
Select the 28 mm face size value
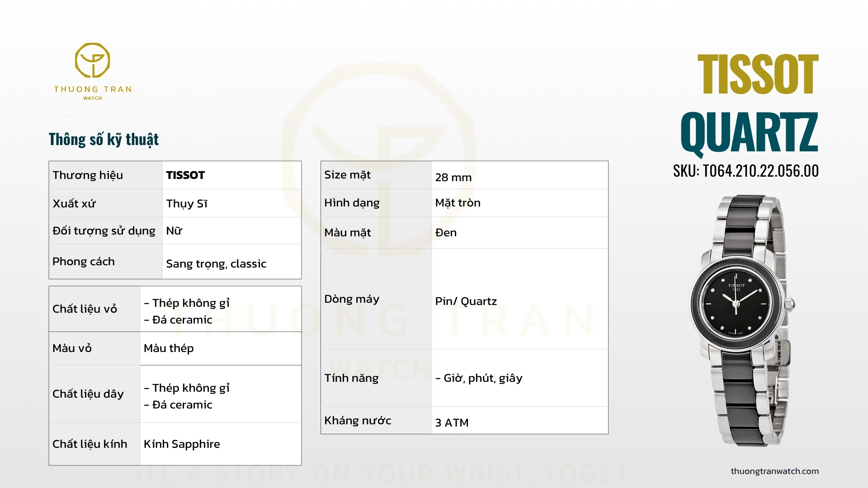click(x=453, y=177)
